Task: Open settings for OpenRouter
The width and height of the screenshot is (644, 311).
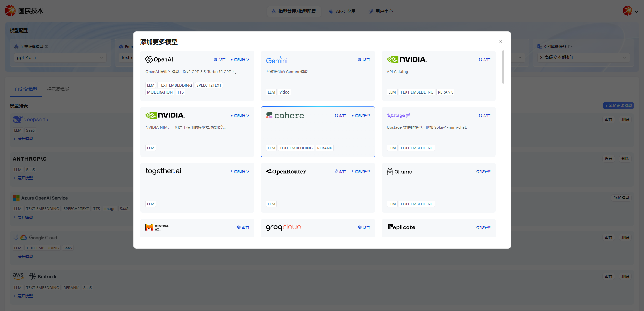Action: 341,171
